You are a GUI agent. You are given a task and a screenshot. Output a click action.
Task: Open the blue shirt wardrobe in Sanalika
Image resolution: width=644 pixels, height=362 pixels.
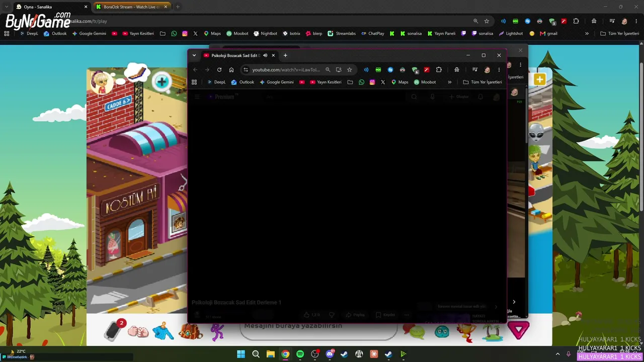[x=163, y=331]
